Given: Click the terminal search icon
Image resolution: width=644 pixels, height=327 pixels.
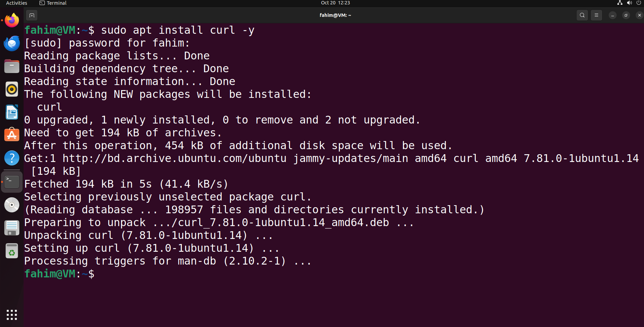Looking at the screenshot, I should (582, 15).
